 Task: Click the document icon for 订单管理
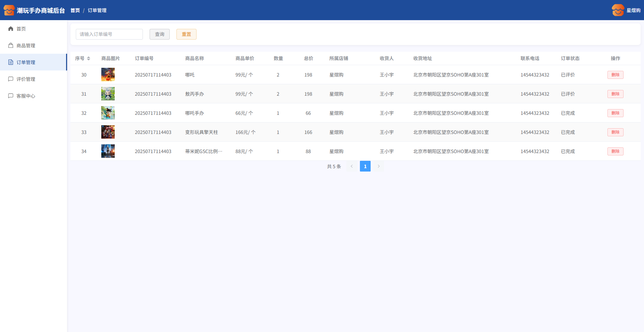point(11,62)
